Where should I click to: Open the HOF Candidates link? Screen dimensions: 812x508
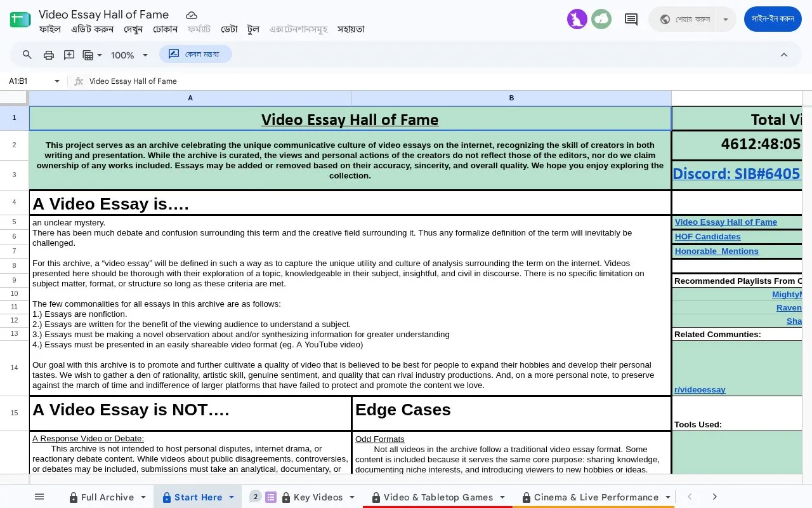pos(707,237)
